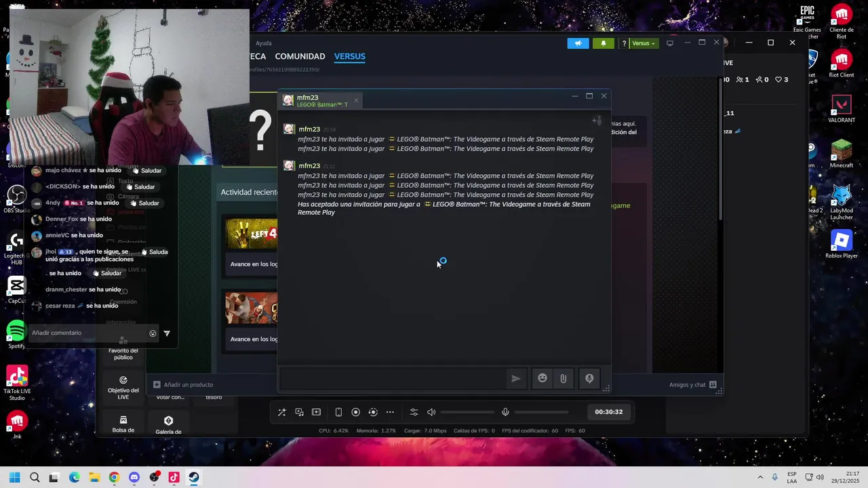The image size is (868, 488).
Task: Open emoji picker in comment box
Action: [153, 333]
